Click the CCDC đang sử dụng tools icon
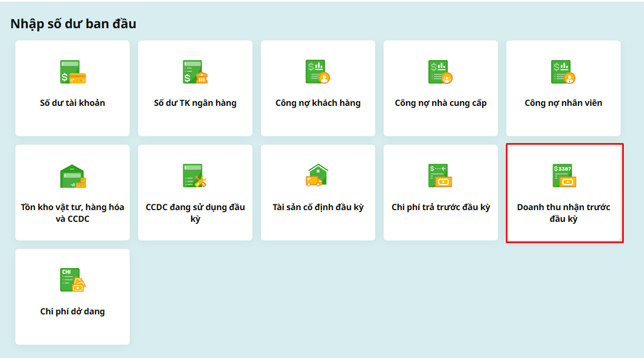The width and height of the screenshot is (644, 358). click(x=195, y=176)
